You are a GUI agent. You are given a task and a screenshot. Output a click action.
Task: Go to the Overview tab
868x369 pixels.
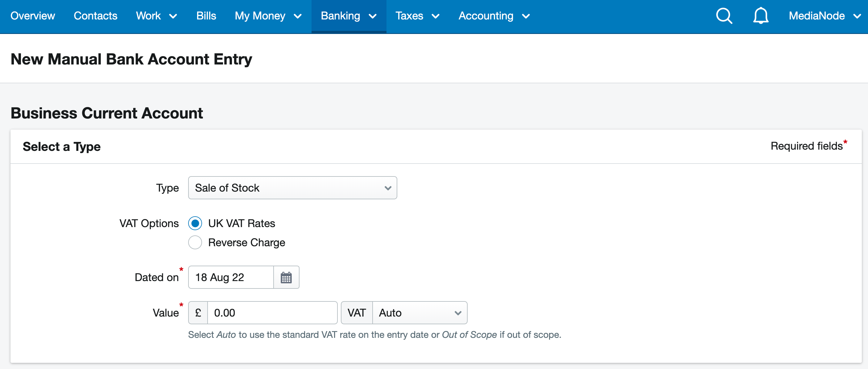tap(33, 16)
